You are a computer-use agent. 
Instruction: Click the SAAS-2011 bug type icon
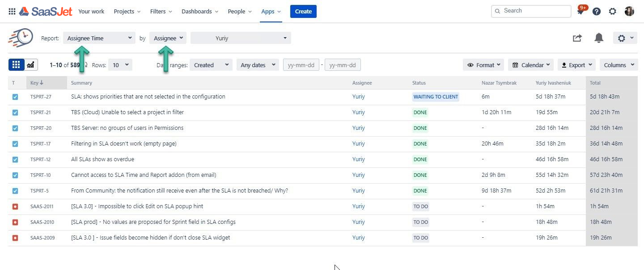[x=15, y=206]
